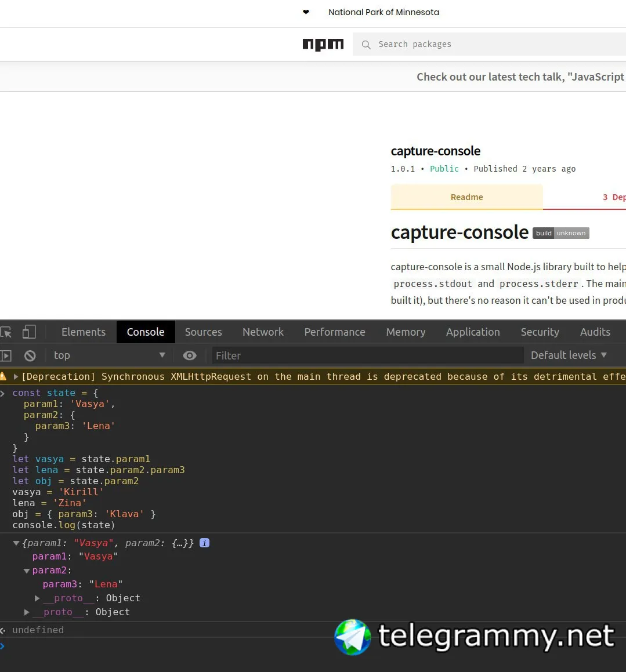Click the heart icon in top bar
626x672 pixels.
[306, 12]
